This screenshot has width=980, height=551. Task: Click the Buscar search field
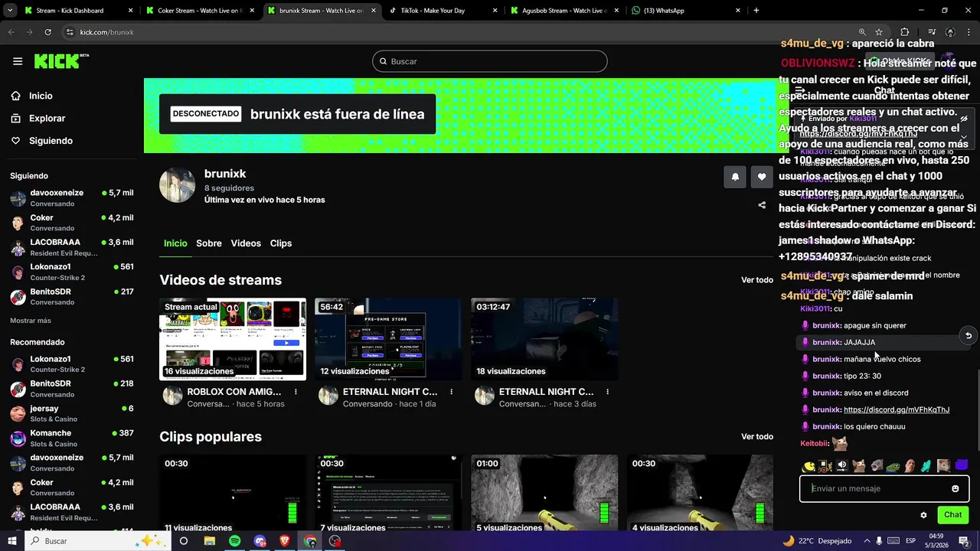pos(490,61)
